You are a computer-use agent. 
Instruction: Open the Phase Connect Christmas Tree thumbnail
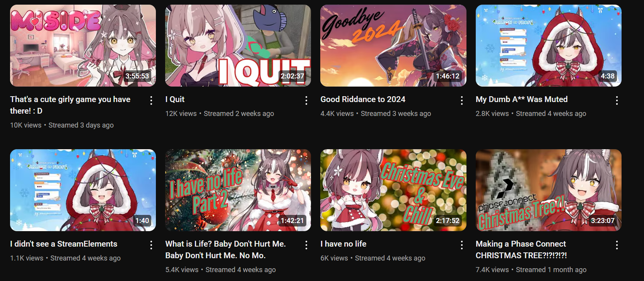[548, 190]
